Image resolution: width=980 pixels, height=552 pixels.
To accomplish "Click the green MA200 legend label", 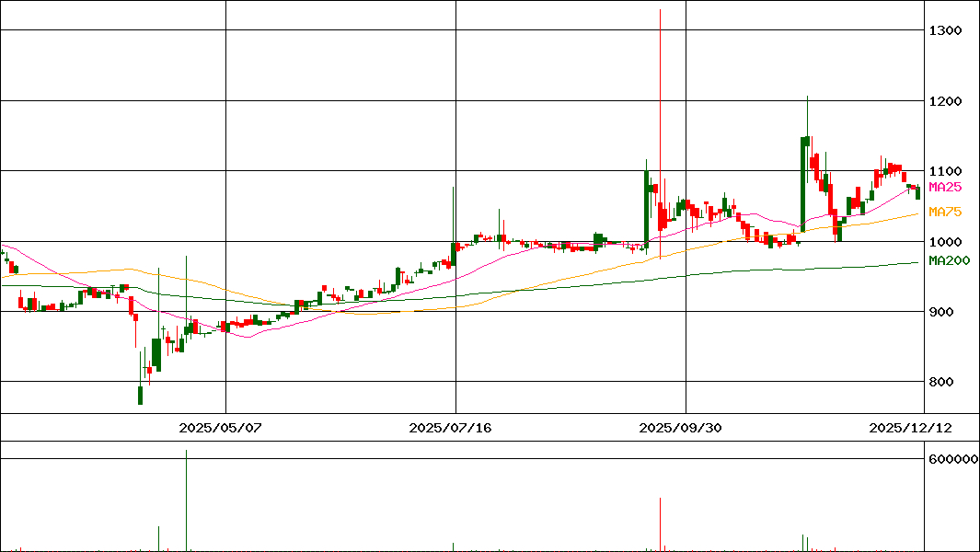I will coord(949,261).
